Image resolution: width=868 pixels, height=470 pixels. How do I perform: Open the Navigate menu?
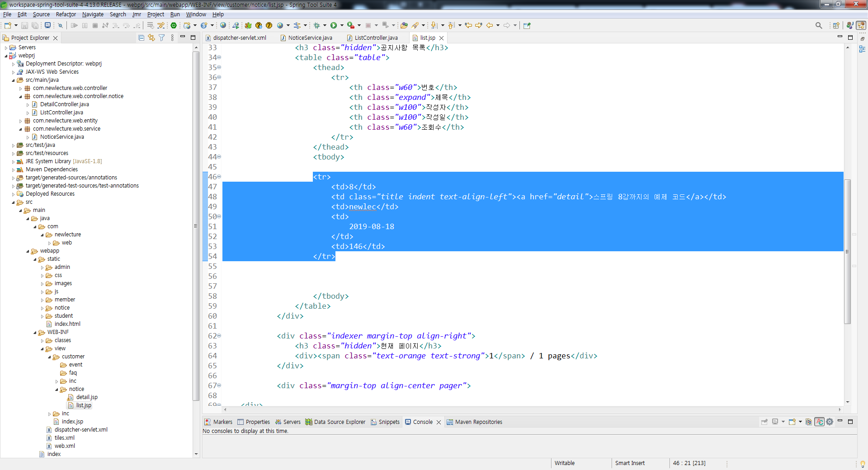click(x=93, y=14)
